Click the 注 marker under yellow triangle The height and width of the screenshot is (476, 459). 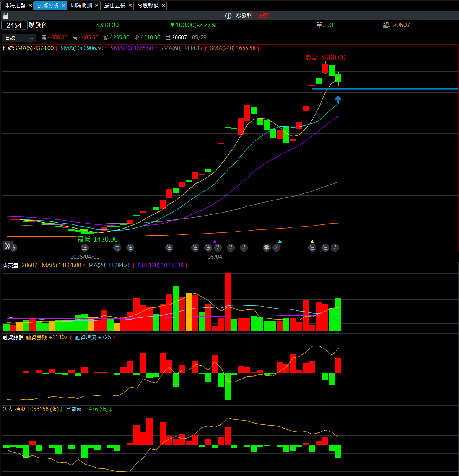pos(313,247)
